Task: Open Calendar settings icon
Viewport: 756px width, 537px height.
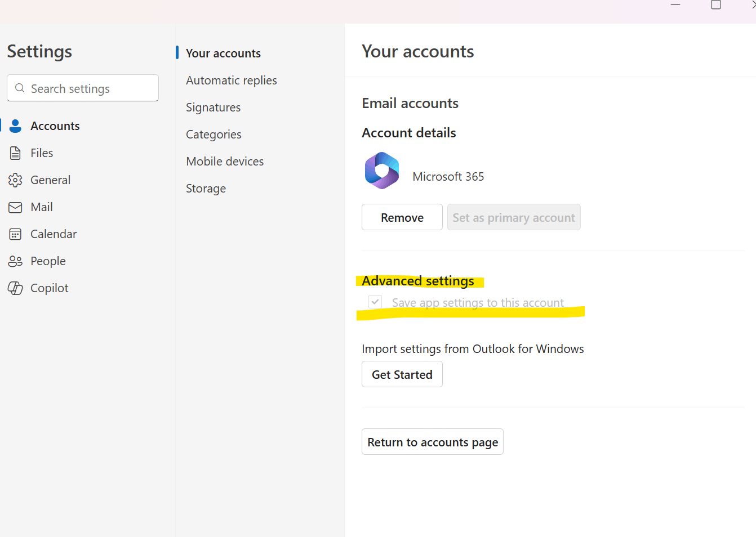Action: [15, 234]
